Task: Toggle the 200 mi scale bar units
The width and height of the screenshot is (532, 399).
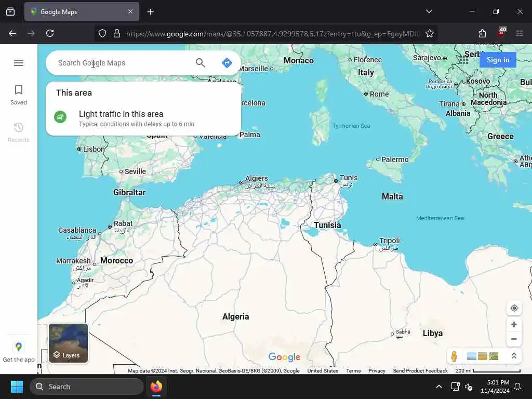Action: coord(488,371)
